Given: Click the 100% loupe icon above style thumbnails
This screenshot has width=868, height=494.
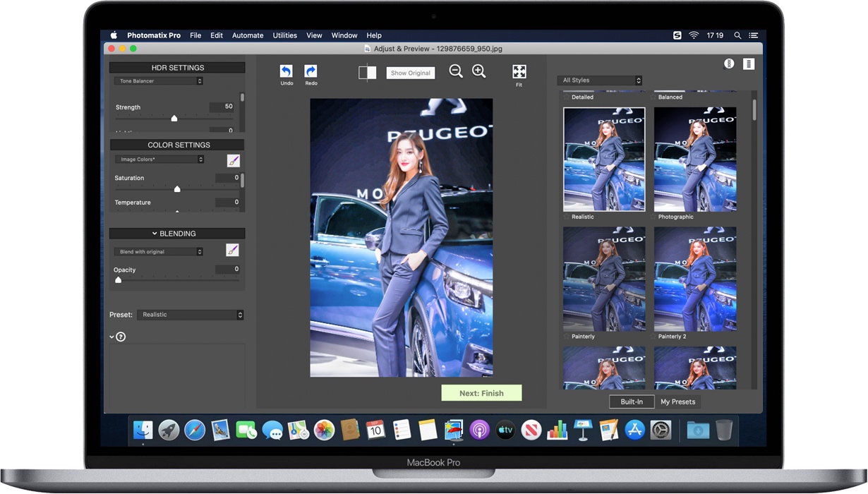Looking at the screenshot, I should coord(728,64).
